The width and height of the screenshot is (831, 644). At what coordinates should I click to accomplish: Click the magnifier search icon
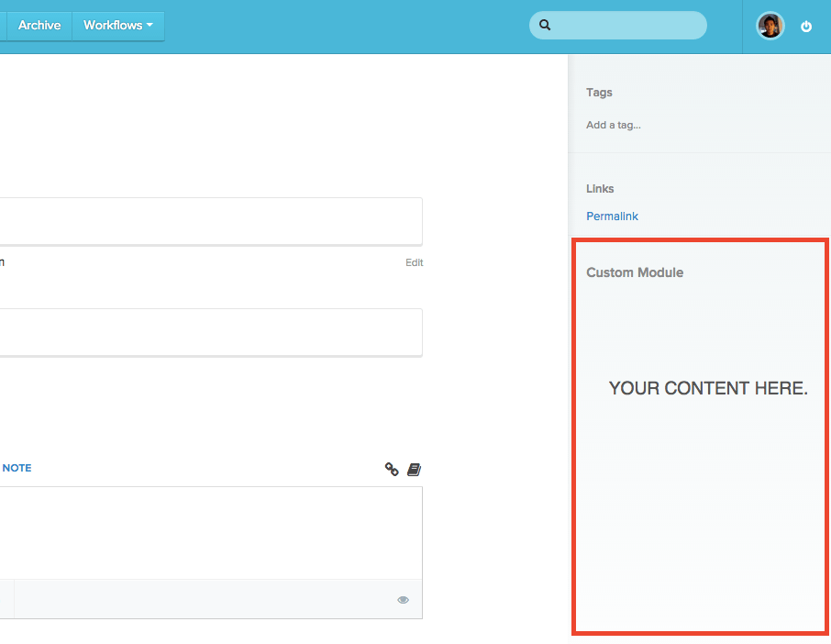tap(545, 25)
